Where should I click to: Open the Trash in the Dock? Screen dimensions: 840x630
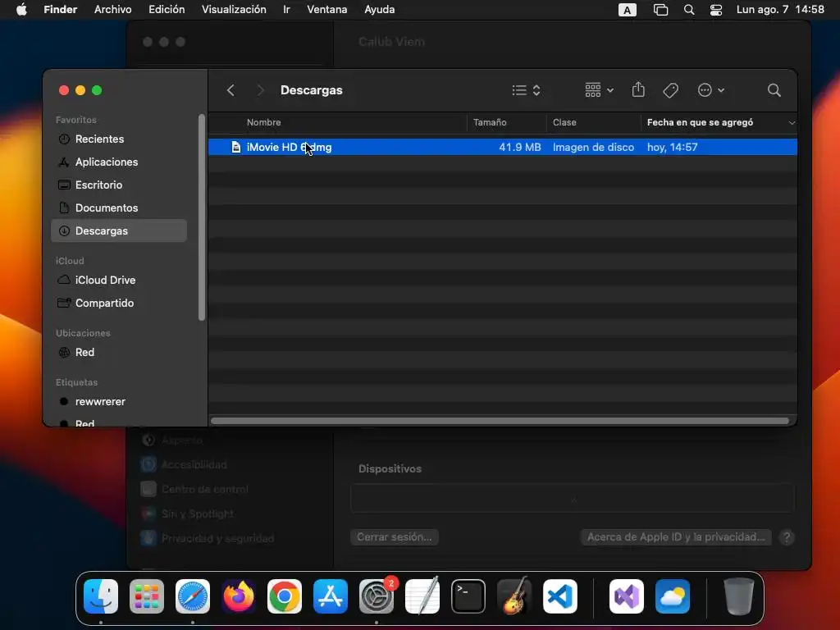coord(739,596)
